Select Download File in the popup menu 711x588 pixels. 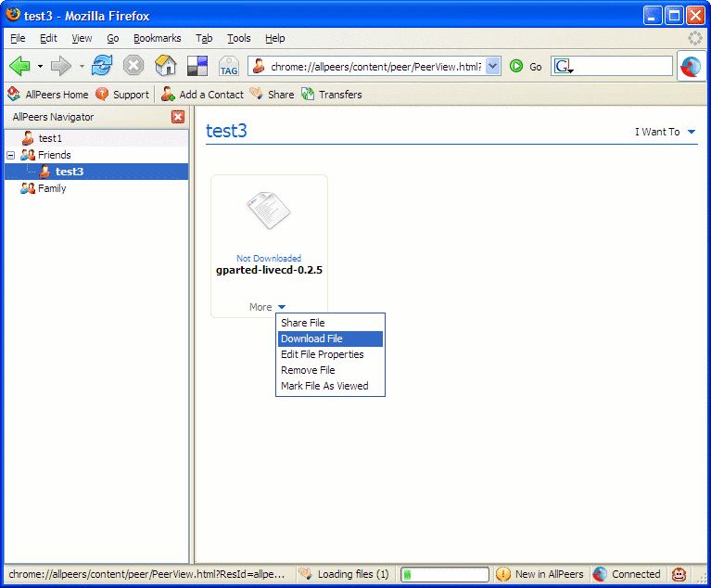(331, 339)
